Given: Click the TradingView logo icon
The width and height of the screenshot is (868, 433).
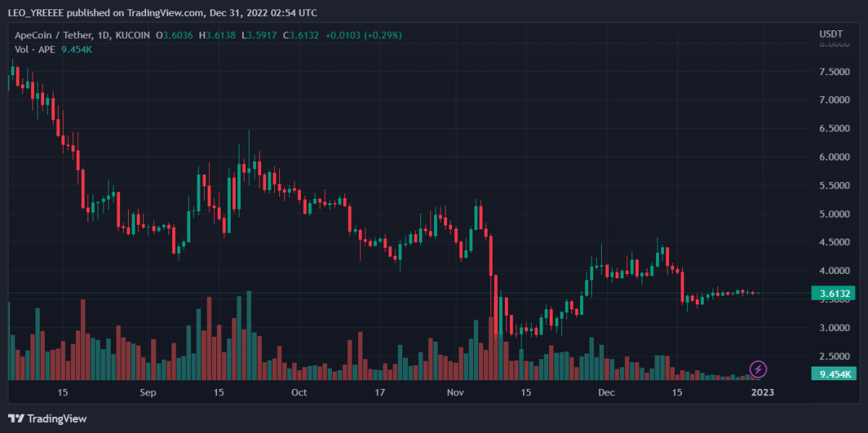Looking at the screenshot, I should [16, 419].
